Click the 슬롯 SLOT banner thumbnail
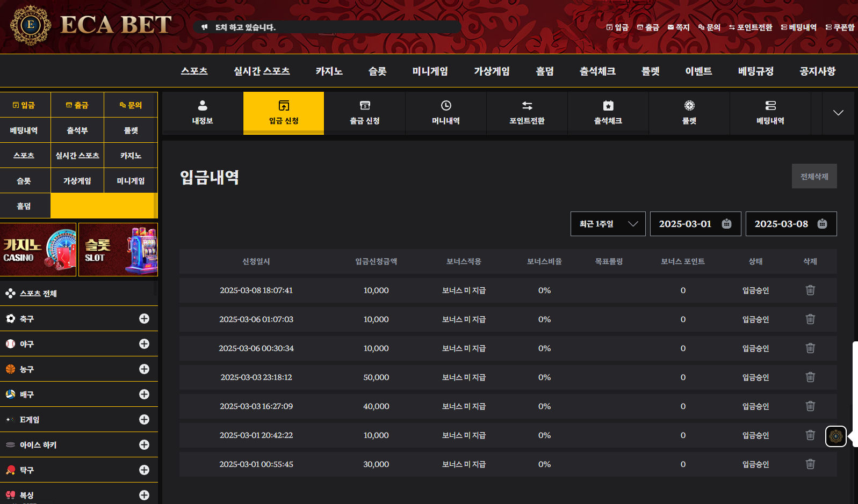 pos(118,250)
